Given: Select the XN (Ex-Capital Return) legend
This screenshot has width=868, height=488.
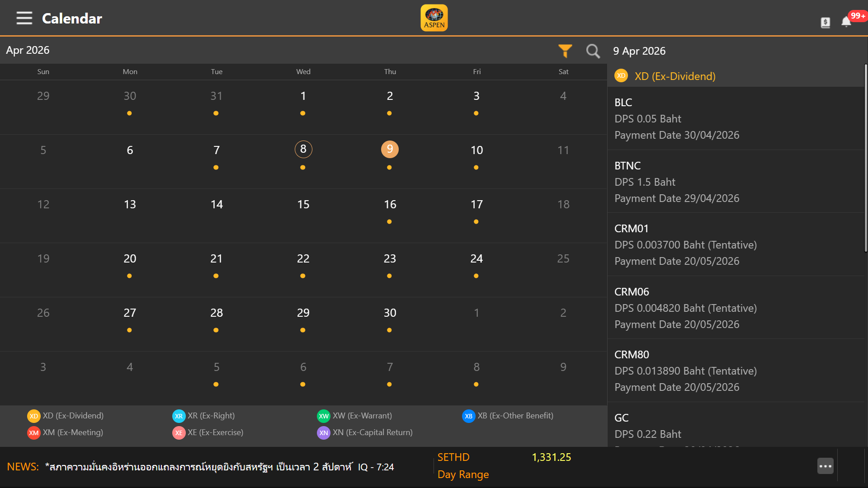Looking at the screenshot, I should (364, 432).
